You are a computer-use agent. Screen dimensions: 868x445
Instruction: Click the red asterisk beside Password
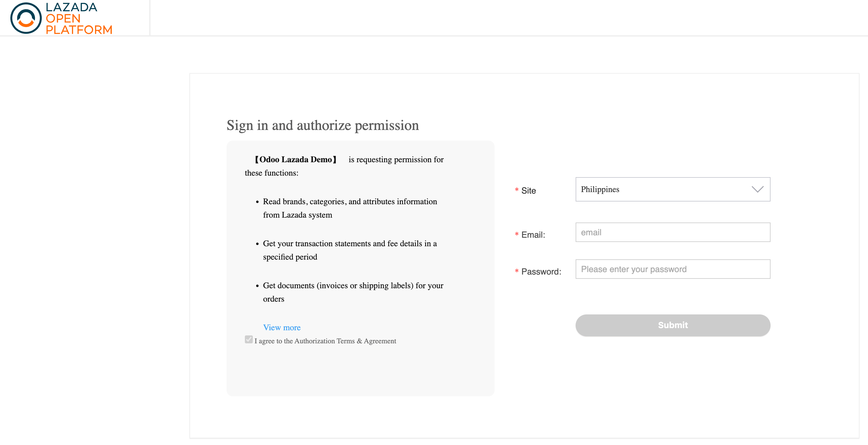[516, 271]
